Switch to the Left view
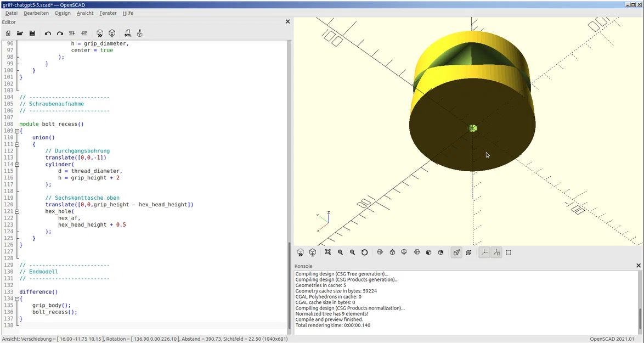 pos(416,252)
